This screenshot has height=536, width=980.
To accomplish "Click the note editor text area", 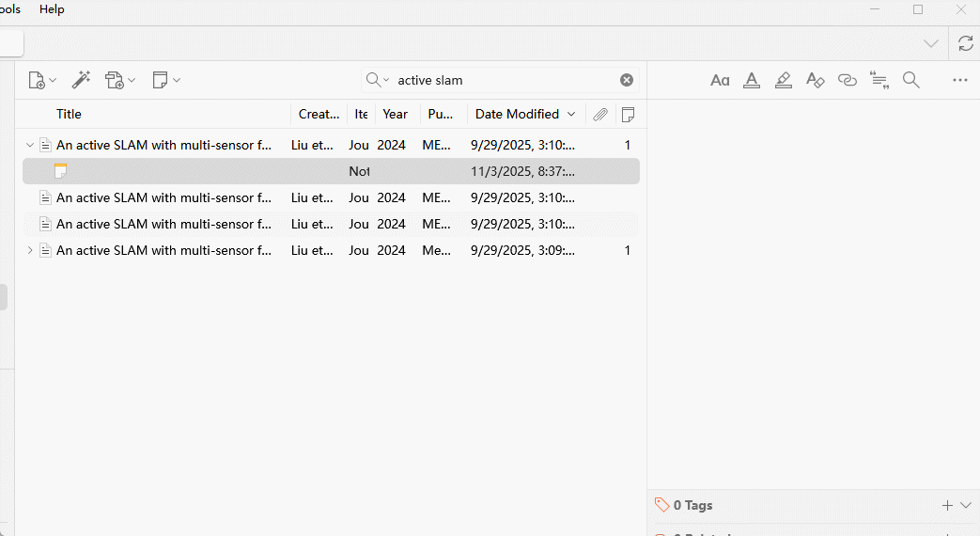I will 813,294.
